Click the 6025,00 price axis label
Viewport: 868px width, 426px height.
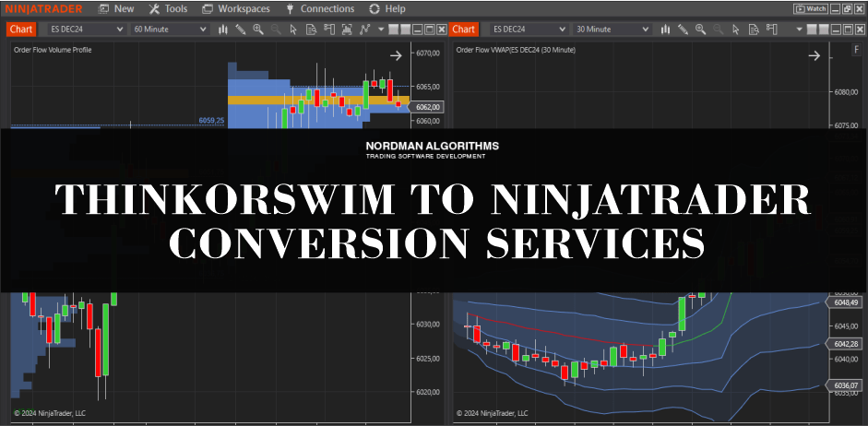point(427,359)
